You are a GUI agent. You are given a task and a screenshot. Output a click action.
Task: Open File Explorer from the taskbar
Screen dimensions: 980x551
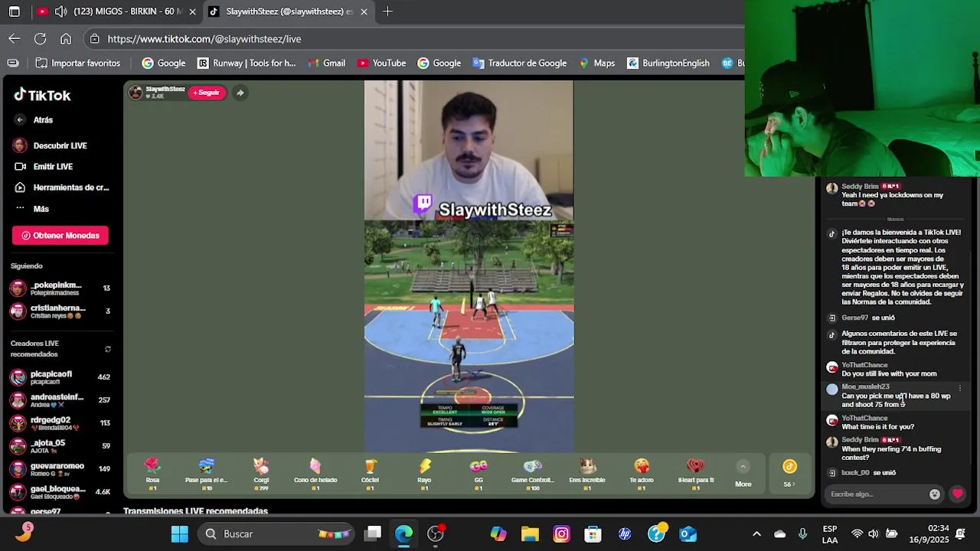[x=530, y=533]
